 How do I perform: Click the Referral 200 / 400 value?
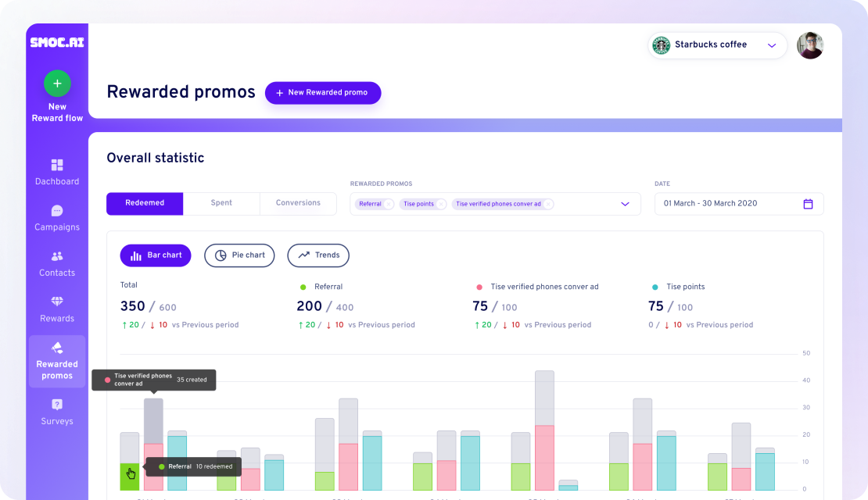click(325, 306)
